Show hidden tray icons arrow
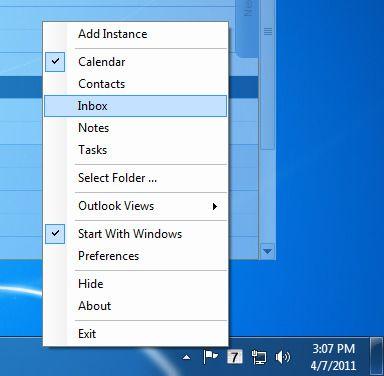Viewport: 384px width, 376px height. (187, 358)
